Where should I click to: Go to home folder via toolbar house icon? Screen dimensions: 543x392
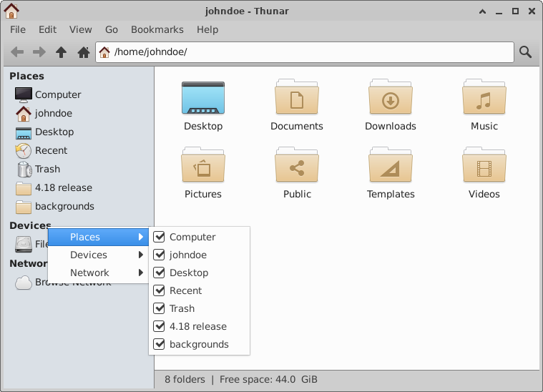(84, 52)
